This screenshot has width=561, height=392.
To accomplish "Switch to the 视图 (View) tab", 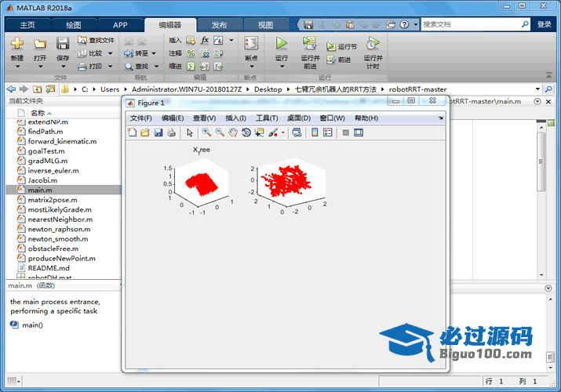I will (265, 25).
